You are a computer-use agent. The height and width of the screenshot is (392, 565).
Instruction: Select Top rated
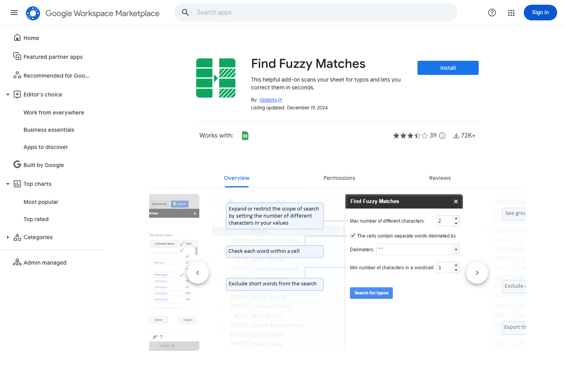tap(36, 219)
